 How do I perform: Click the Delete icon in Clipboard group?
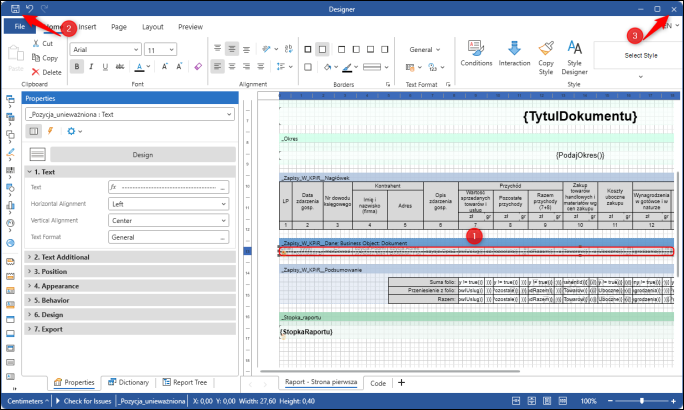tap(35, 72)
